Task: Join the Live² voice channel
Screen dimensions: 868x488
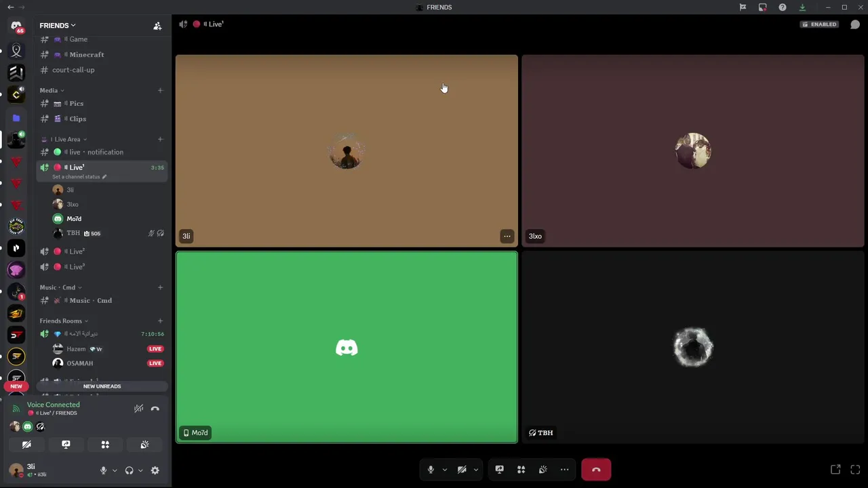Action: click(102, 251)
